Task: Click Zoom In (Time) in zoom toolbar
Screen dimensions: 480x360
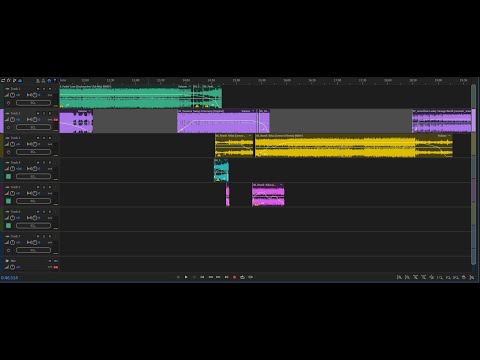Action: [415, 277]
